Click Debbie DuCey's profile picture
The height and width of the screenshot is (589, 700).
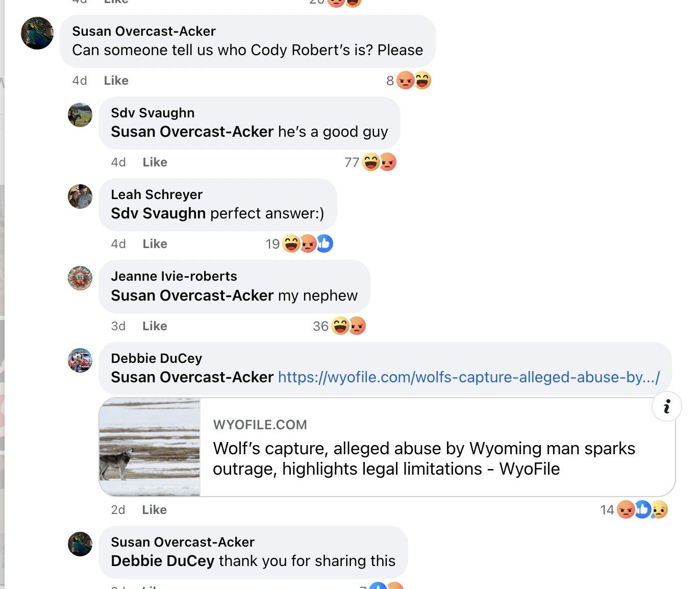tap(80, 360)
